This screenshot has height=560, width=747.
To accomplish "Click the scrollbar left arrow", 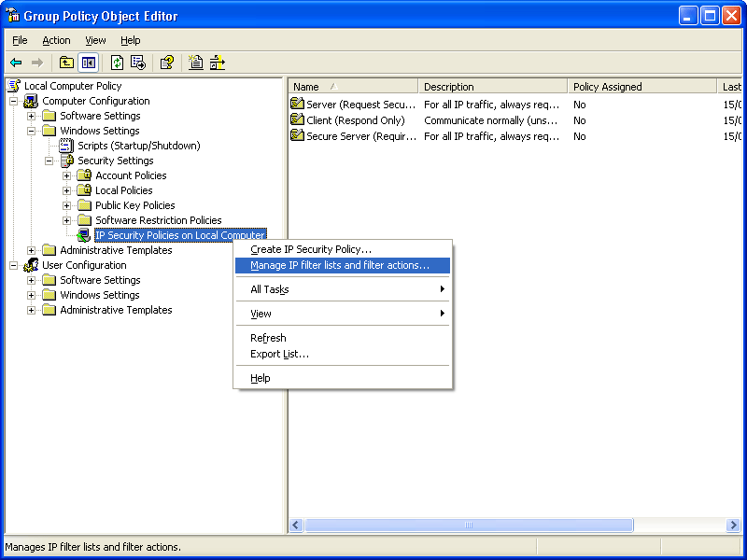I will coord(296,525).
